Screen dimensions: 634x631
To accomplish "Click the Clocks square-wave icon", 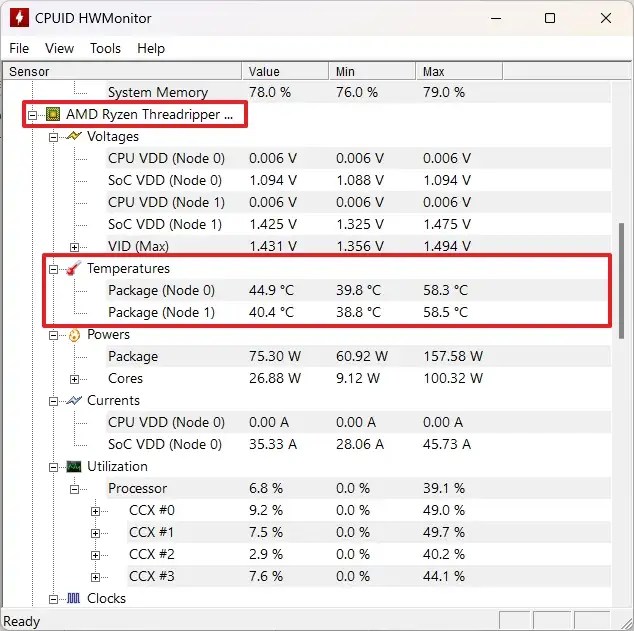I will (x=74, y=598).
